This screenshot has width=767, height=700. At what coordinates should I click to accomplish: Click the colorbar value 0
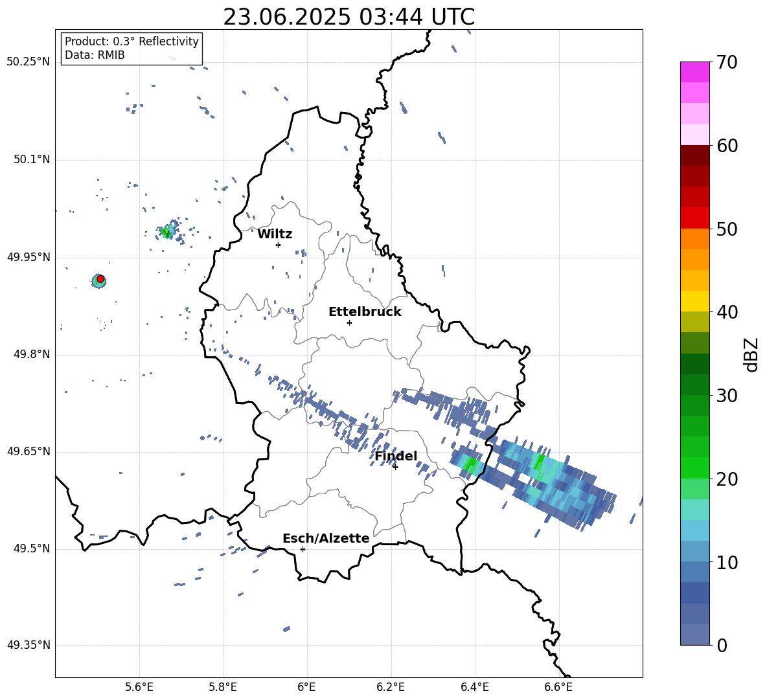coord(722,645)
